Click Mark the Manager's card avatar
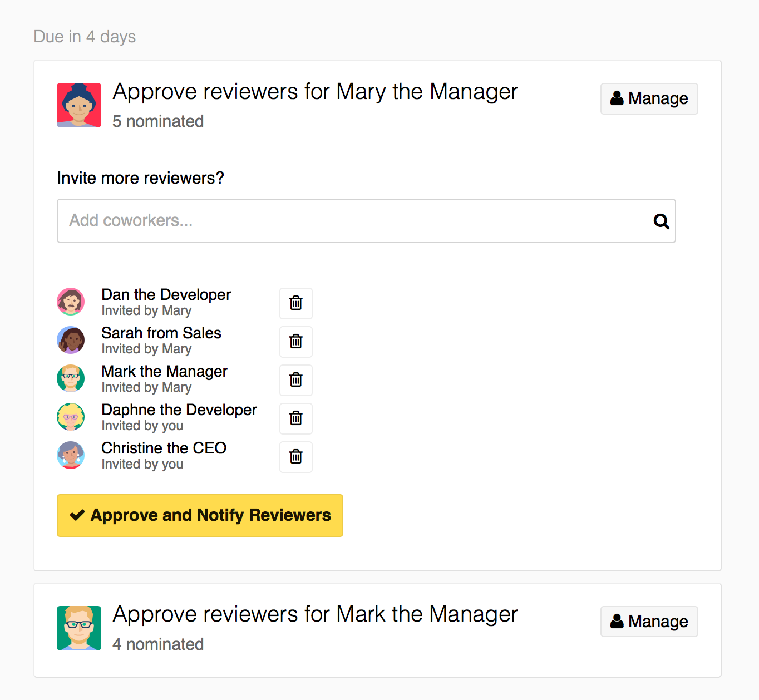The width and height of the screenshot is (759, 700). pos(78,628)
